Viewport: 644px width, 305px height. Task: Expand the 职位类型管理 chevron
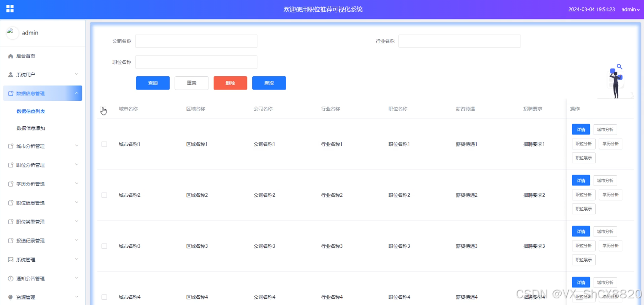tap(77, 222)
